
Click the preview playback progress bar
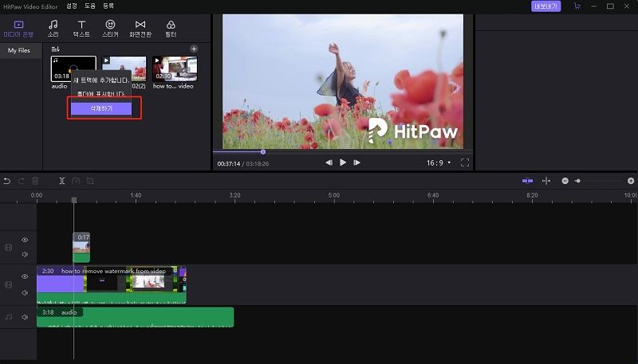(343, 151)
